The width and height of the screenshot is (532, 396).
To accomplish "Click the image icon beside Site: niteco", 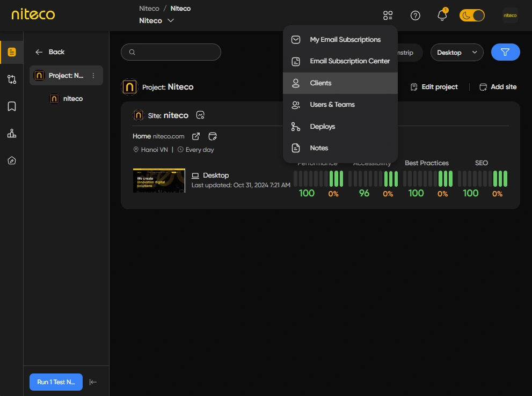I will click(201, 115).
